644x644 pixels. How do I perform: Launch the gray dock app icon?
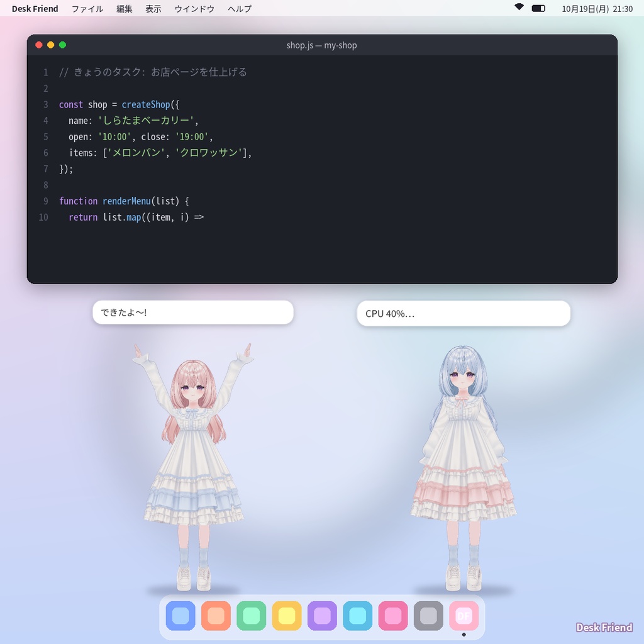coord(428,616)
